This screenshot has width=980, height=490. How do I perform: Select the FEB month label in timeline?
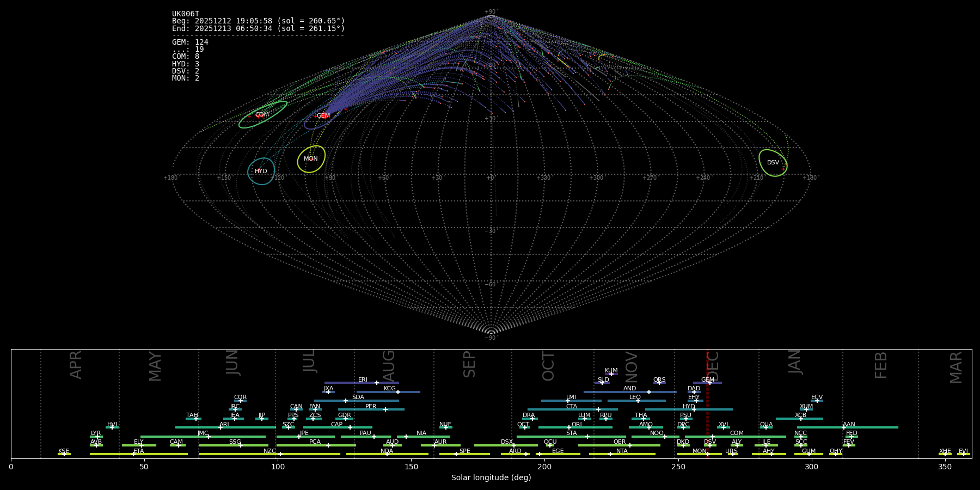[x=881, y=365]
